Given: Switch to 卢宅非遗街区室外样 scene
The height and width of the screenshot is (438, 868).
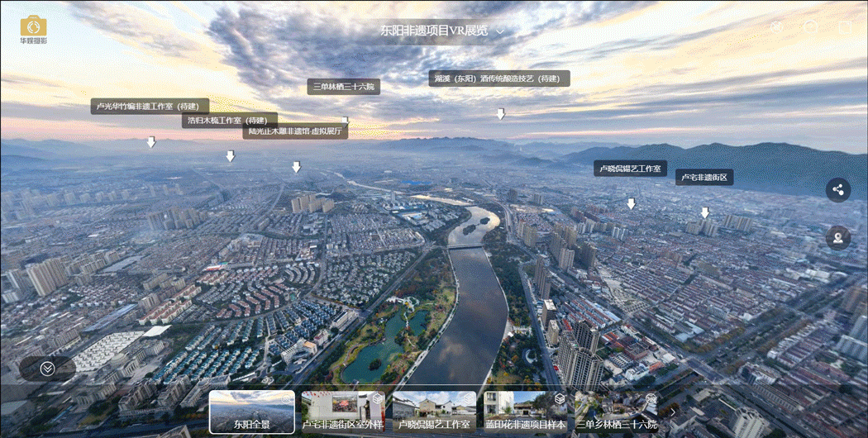Looking at the screenshot, I should point(342,412).
